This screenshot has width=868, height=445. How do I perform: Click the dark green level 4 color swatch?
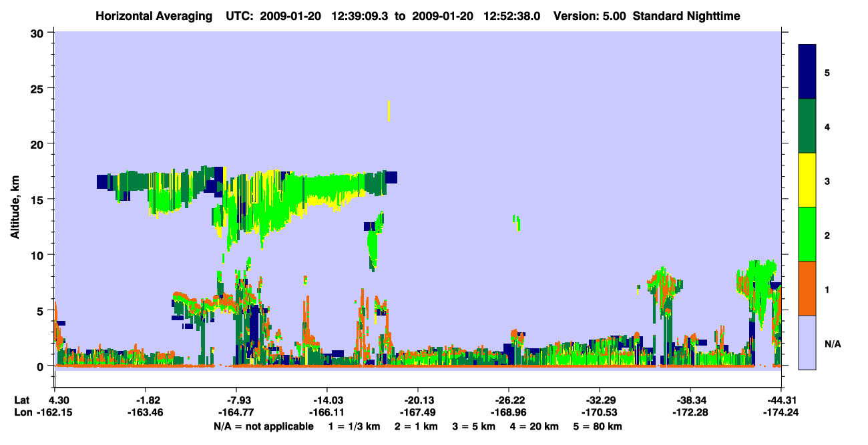click(807, 126)
